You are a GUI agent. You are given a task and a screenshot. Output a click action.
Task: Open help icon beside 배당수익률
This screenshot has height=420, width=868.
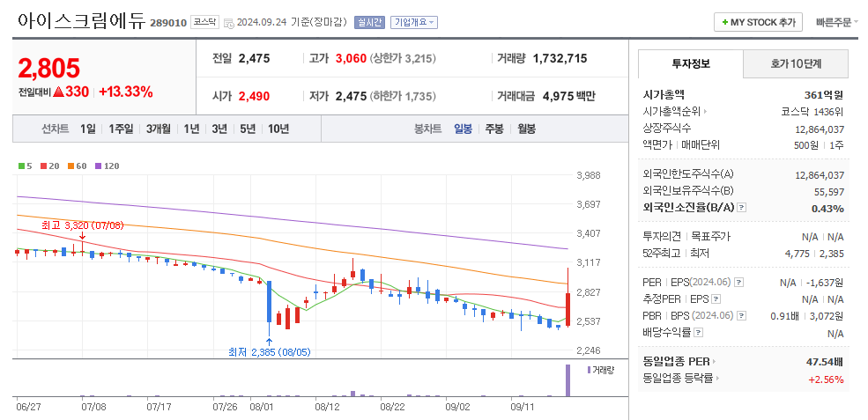(x=699, y=333)
